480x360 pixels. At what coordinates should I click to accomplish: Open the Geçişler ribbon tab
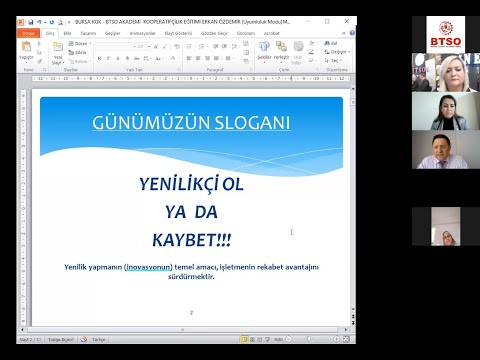[113, 33]
